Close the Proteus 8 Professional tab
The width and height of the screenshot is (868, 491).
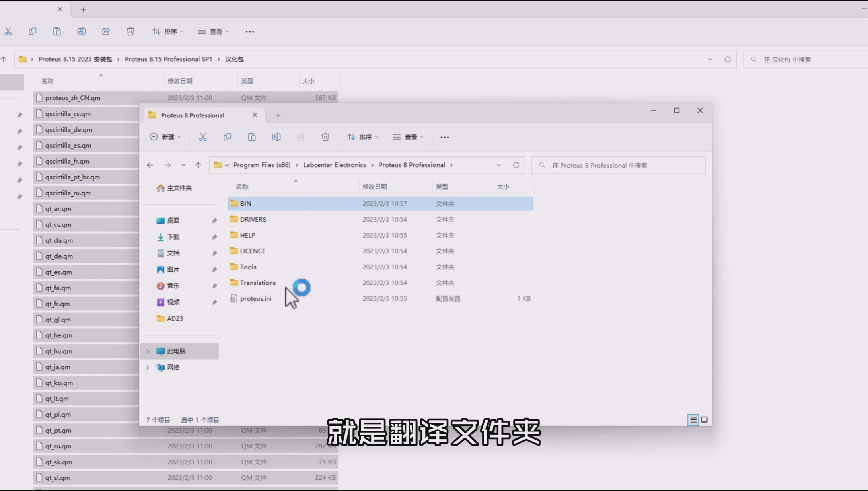click(x=255, y=115)
